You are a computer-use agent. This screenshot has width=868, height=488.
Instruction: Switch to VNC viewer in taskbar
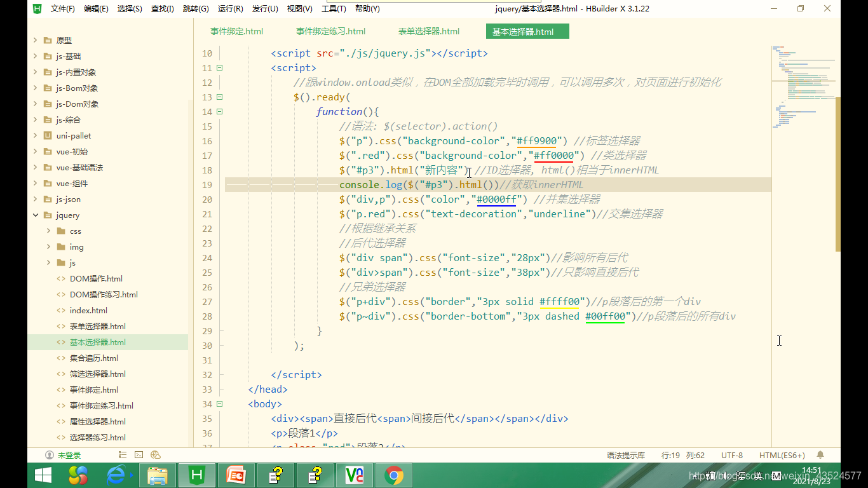tap(355, 475)
